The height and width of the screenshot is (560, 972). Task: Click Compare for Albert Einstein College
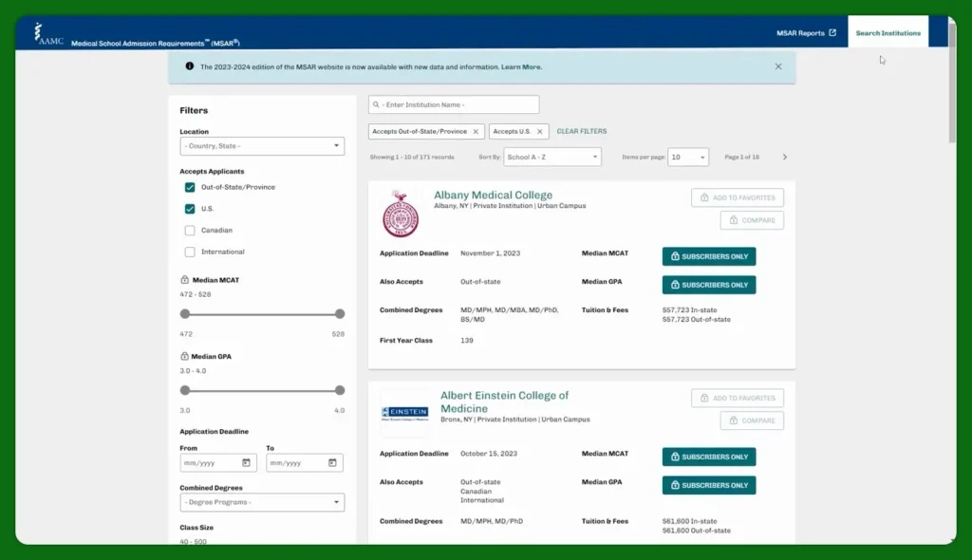(x=752, y=420)
